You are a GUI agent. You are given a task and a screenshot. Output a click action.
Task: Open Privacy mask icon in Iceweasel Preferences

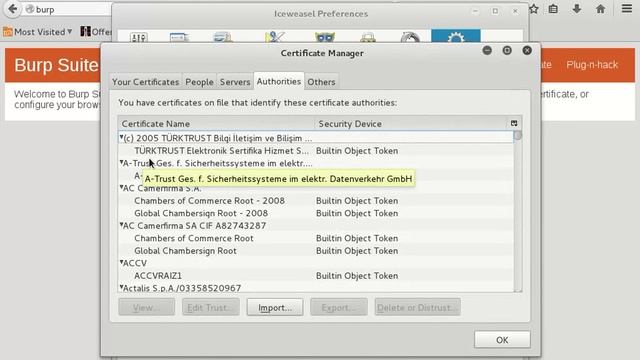click(325, 38)
